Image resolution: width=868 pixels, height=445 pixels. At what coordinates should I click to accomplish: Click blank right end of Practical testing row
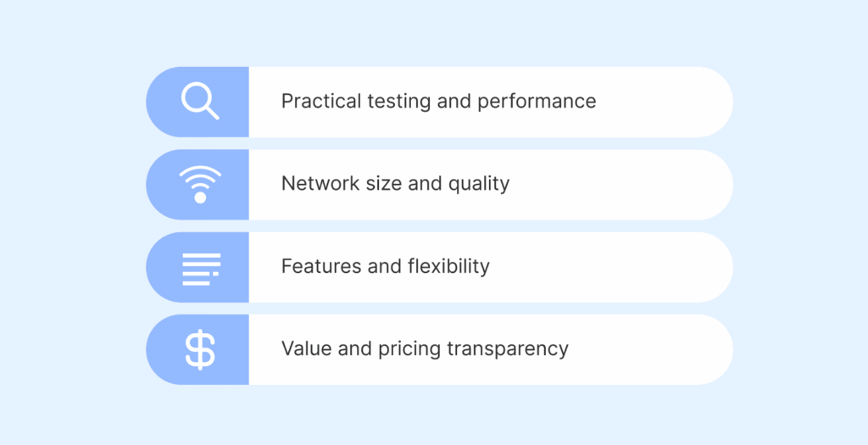(678, 102)
